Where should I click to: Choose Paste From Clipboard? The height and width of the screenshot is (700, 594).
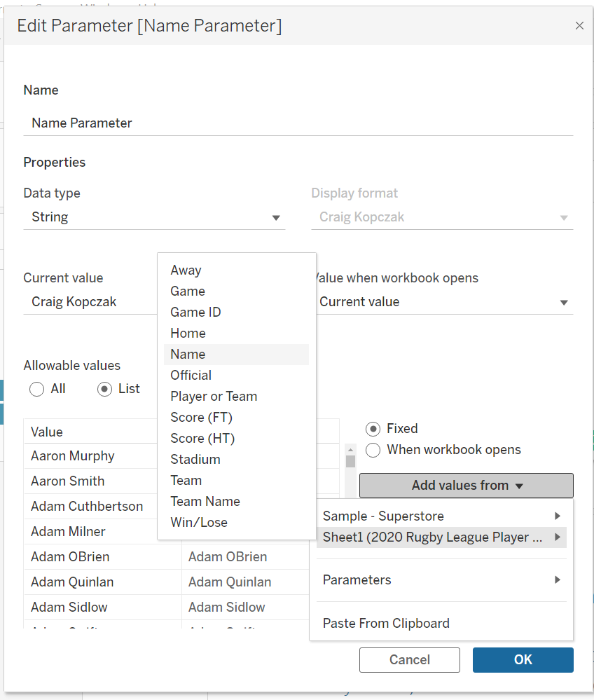pos(386,623)
